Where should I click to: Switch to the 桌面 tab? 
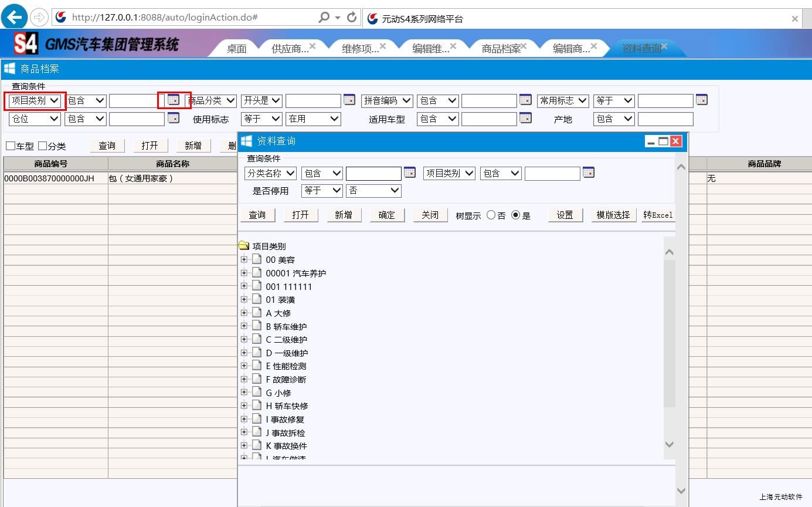tap(237, 49)
